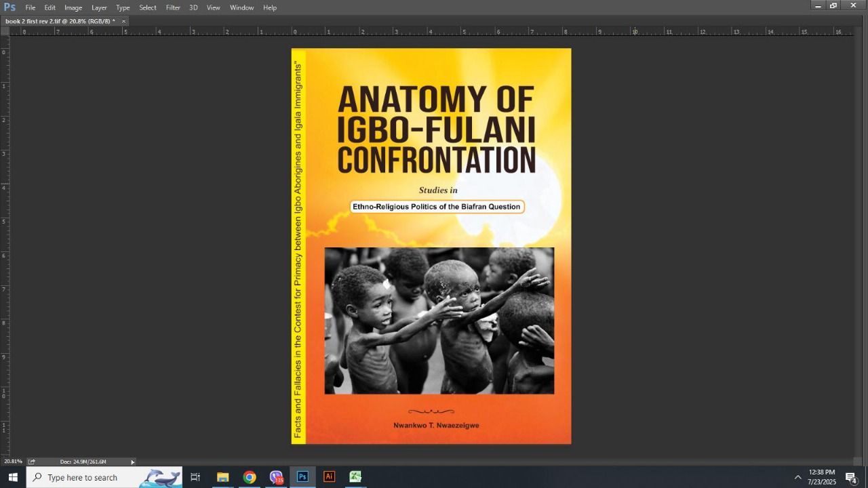Open File Explorer from the taskbar

pos(222,477)
